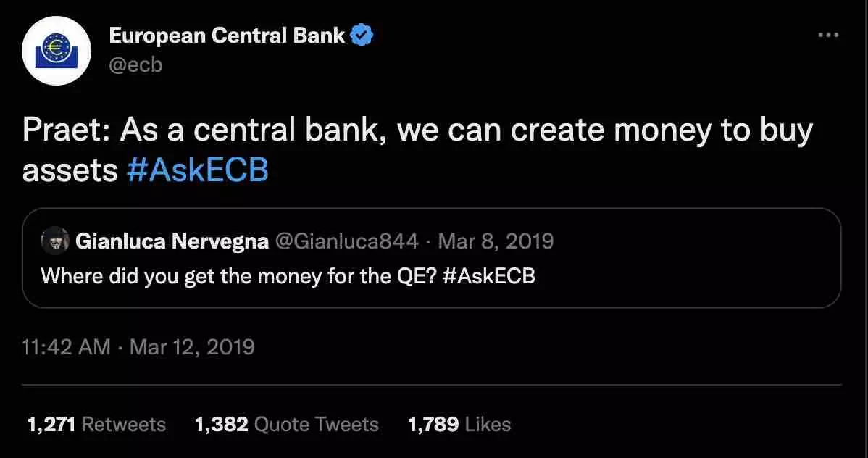
Task: Click the Mar 12, 2019 tweet date
Action: [192, 346]
